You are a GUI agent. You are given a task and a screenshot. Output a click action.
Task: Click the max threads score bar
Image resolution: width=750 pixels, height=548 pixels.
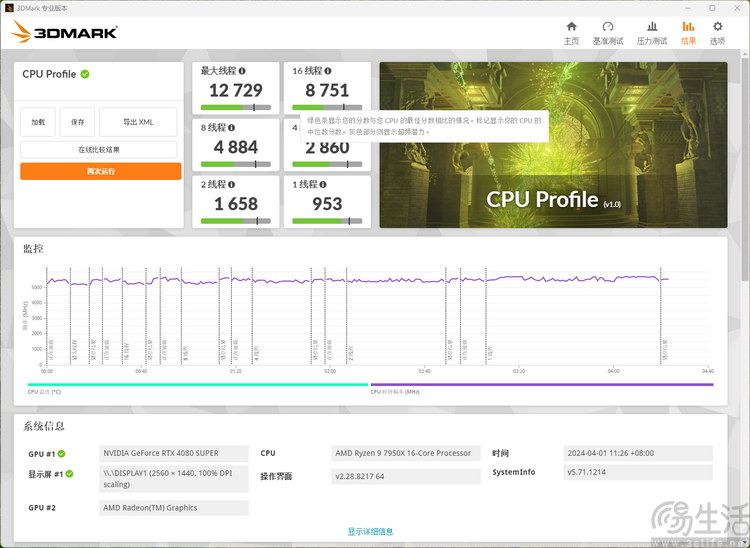[x=236, y=108]
